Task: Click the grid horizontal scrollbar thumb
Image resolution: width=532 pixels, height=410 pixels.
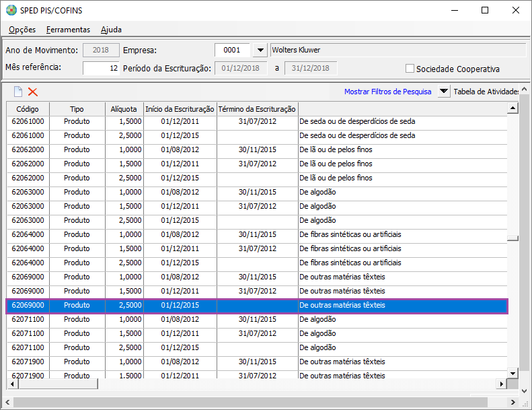Action: click(58, 384)
